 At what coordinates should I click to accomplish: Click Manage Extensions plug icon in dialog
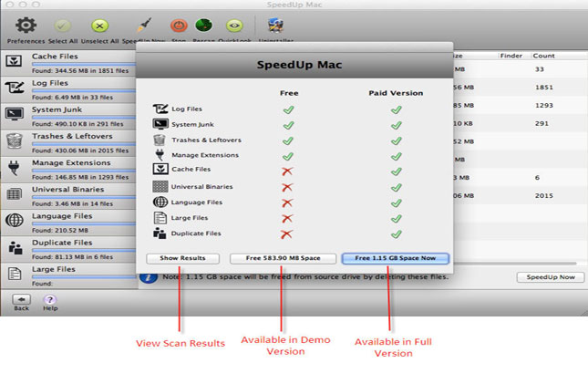click(x=160, y=155)
